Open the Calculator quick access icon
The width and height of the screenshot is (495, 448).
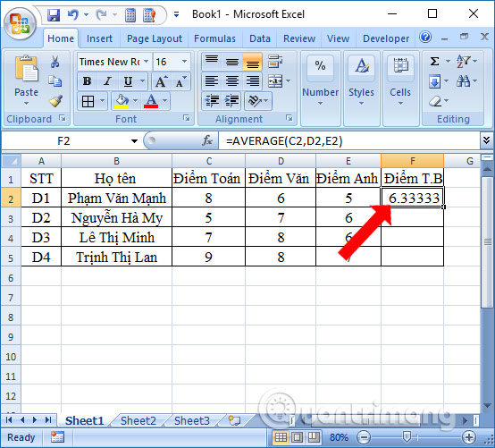tap(130, 14)
